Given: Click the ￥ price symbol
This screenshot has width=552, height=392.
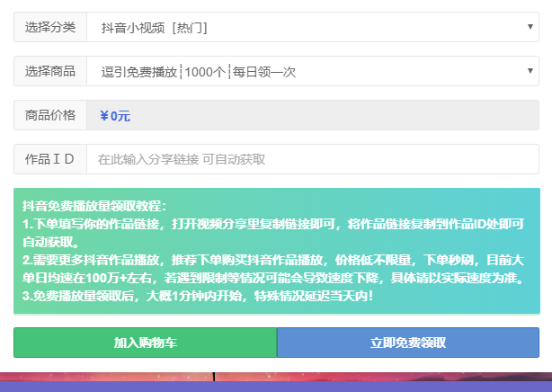Looking at the screenshot, I should pyautogui.click(x=104, y=116).
